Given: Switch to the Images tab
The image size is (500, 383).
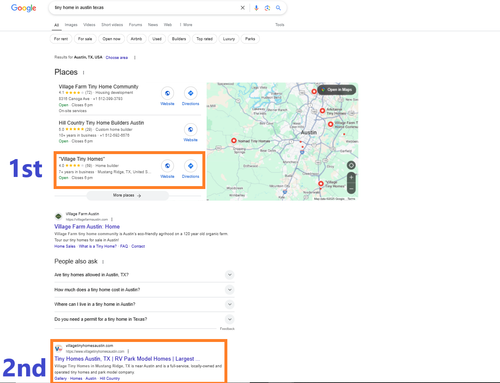Looking at the screenshot, I should 71,25.
